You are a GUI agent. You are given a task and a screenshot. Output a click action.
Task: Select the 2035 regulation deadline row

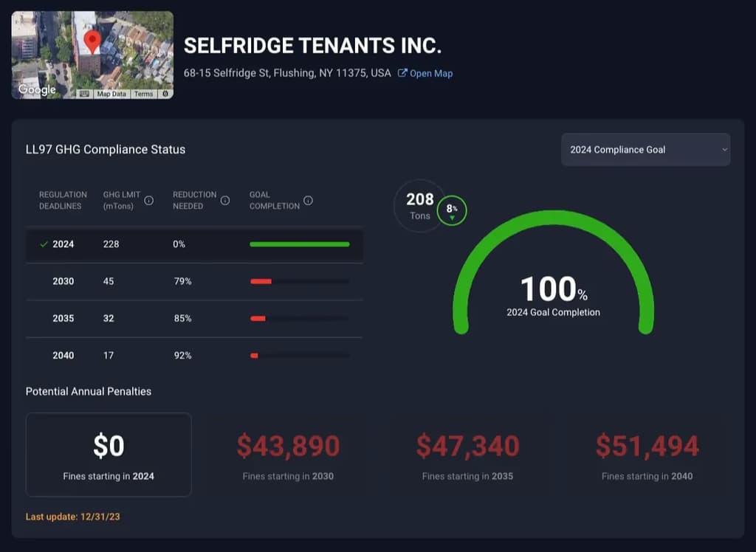tap(193, 319)
